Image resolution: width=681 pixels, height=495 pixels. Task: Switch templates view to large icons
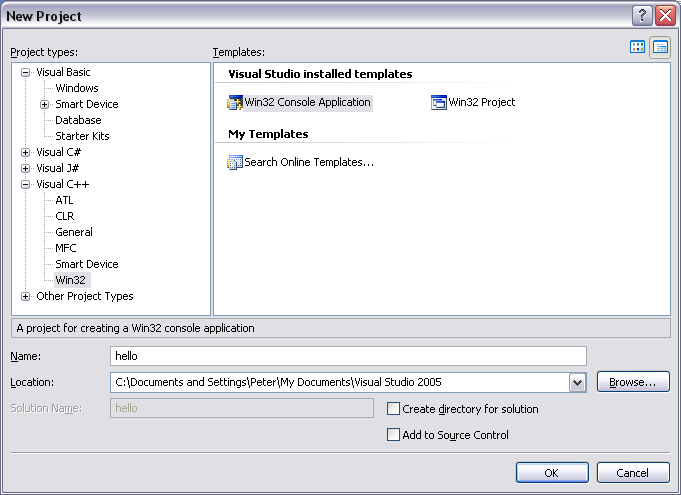coord(638,47)
